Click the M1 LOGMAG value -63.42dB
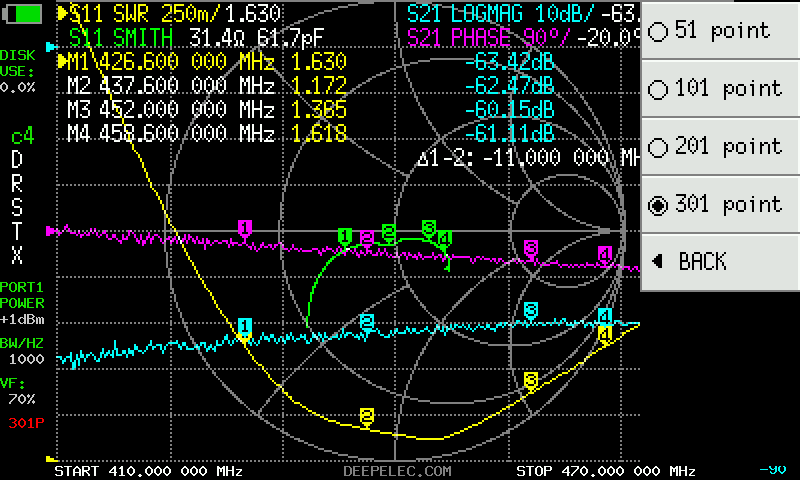This screenshot has height=480, width=800. click(x=509, y=62)
